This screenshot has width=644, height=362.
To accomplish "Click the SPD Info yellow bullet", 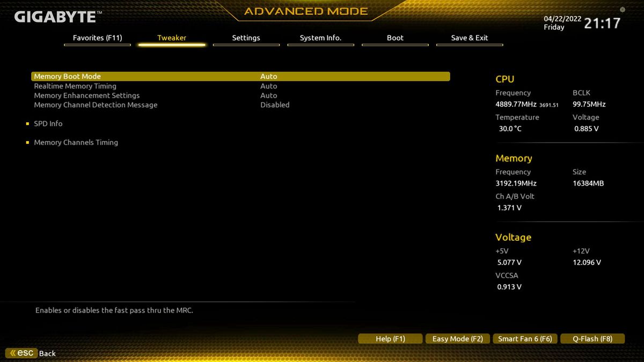I will pos(27,124).
